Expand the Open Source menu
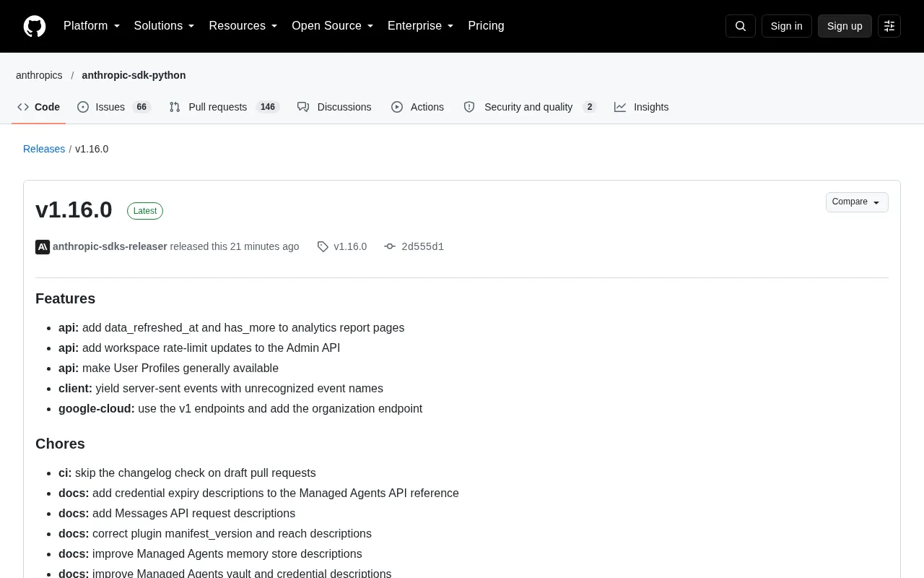 (333, 26)
